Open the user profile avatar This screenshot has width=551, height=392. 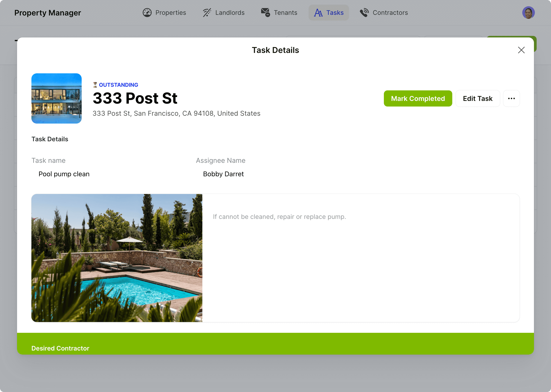[528, 13]
